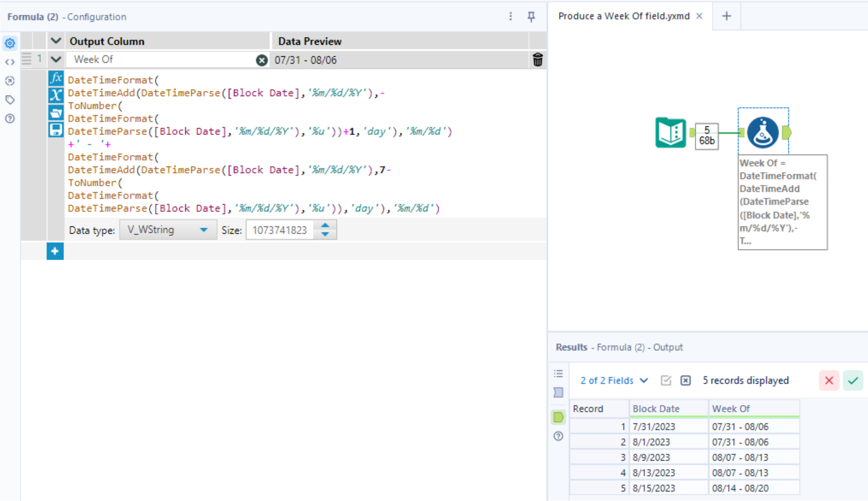This screenshot has height=501, width=868.
Task: Click the X columns and constants icon
Action: (x=56, y=95)
